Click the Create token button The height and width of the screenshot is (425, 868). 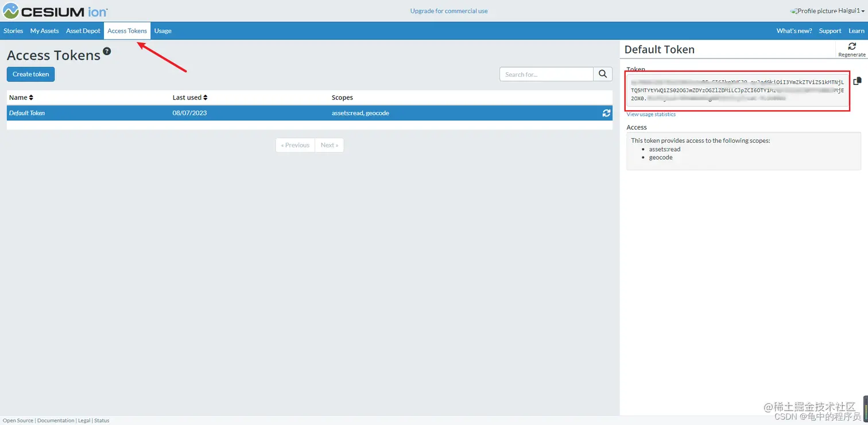tap(31, 74)
